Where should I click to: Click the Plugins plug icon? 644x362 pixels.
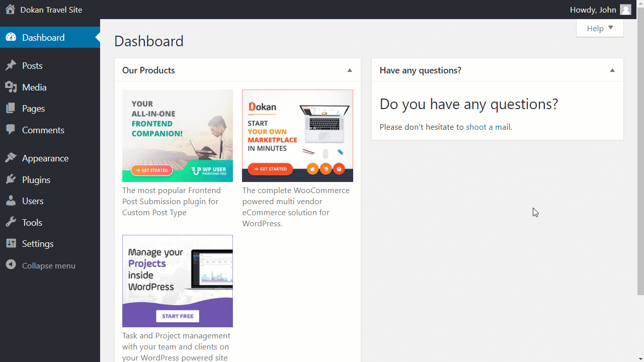click(11, 179)
